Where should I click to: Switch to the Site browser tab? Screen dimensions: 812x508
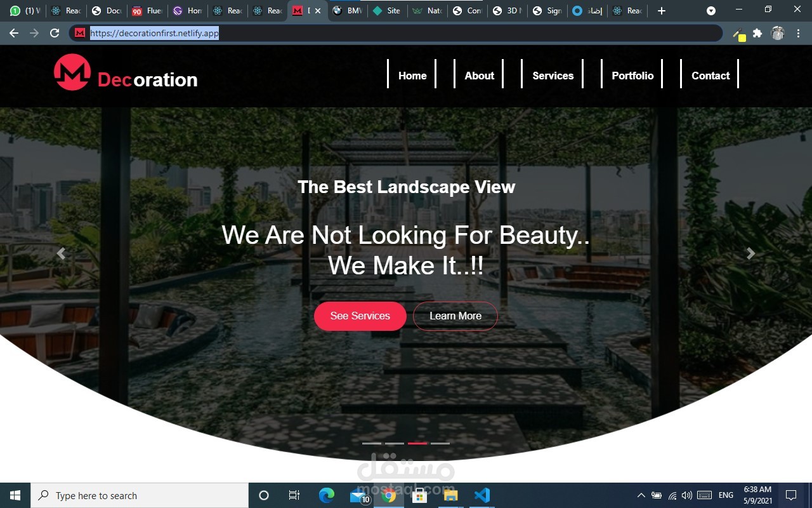click(x=388, y=11)
